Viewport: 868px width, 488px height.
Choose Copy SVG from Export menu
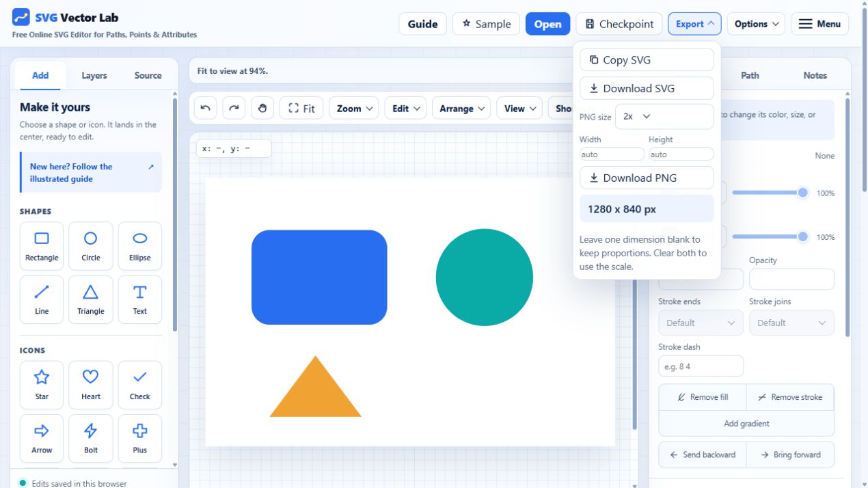(647, 59)
